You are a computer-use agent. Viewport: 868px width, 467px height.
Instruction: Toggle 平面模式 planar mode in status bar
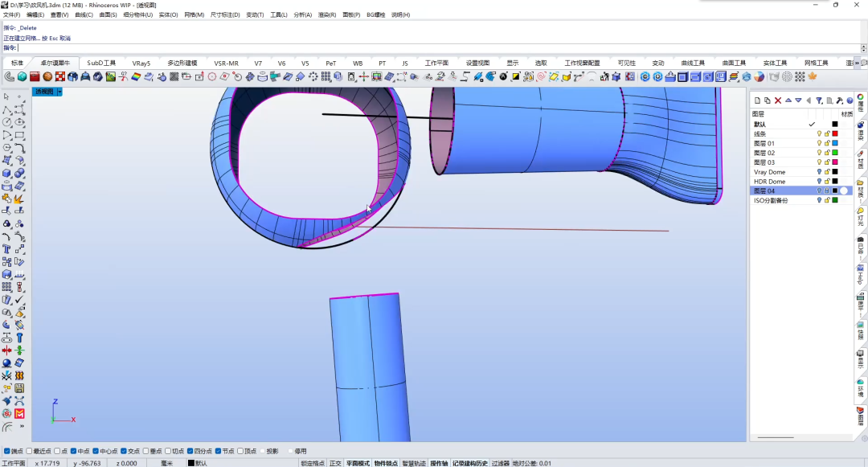tap(358, 463)
